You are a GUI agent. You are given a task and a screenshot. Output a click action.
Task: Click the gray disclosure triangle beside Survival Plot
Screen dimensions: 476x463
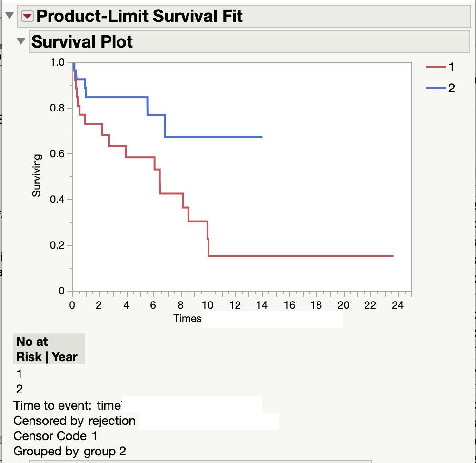pos(20,41)
